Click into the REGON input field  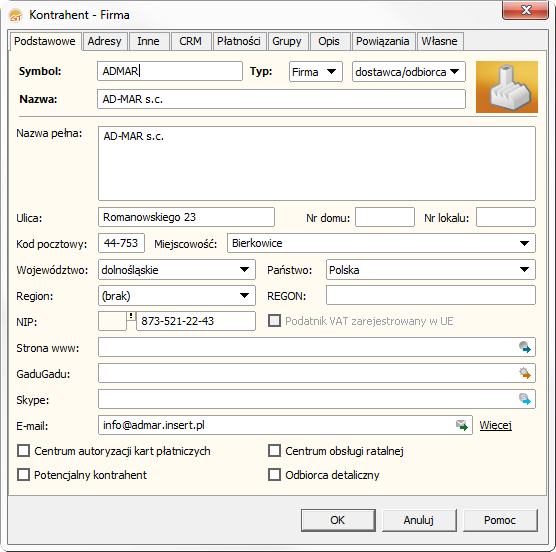pyautogui.click(x=430, y=295)
